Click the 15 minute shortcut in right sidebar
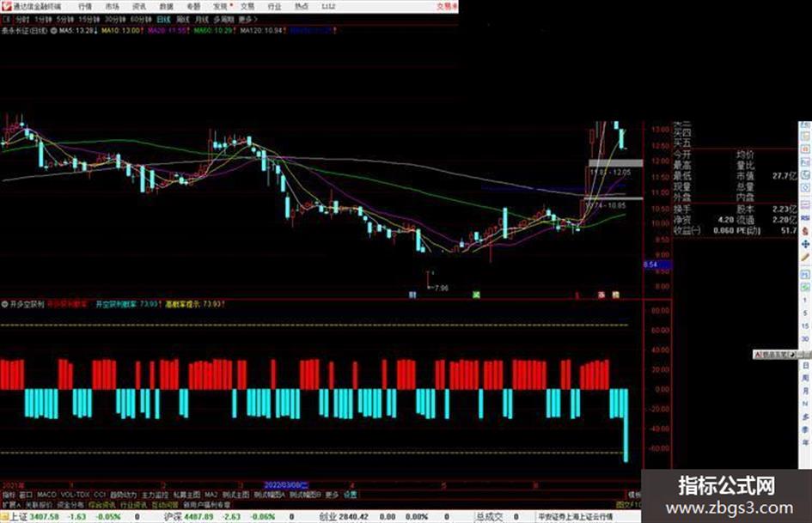The image size is (812, 523). point(805,325)
